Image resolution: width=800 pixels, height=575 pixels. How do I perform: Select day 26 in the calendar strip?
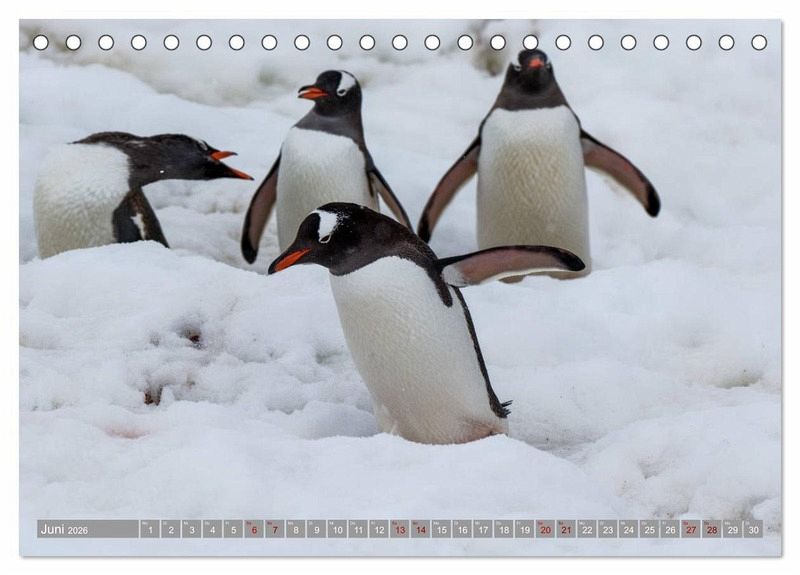(670, 529)
